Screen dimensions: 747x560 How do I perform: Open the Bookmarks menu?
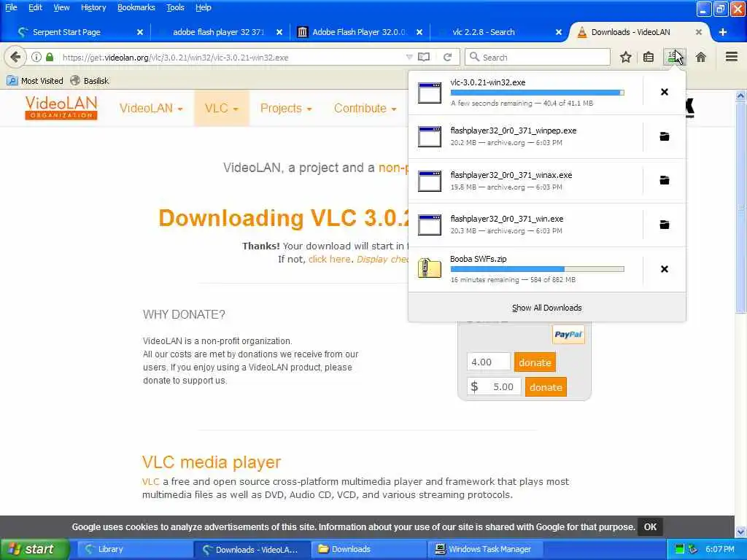(136, 7)
